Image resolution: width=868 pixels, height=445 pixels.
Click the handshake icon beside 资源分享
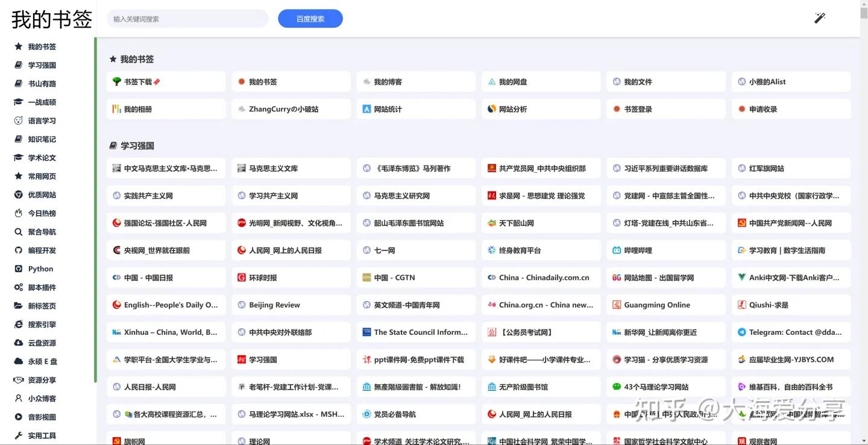[x=18, y=380]
